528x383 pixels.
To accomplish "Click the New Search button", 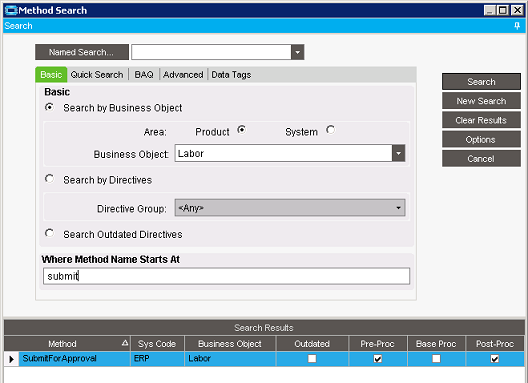I will (481, 101).
